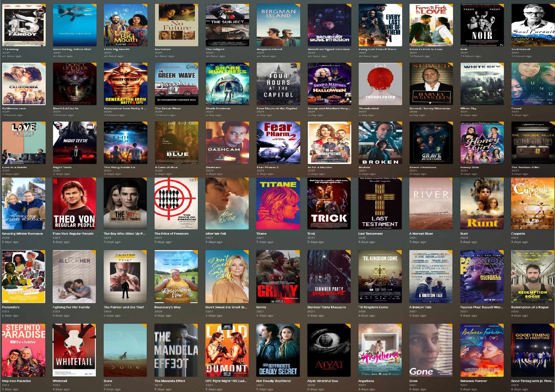Click the 'Coppelia' title link
This screenshot has height=392, width=555.
518,234
